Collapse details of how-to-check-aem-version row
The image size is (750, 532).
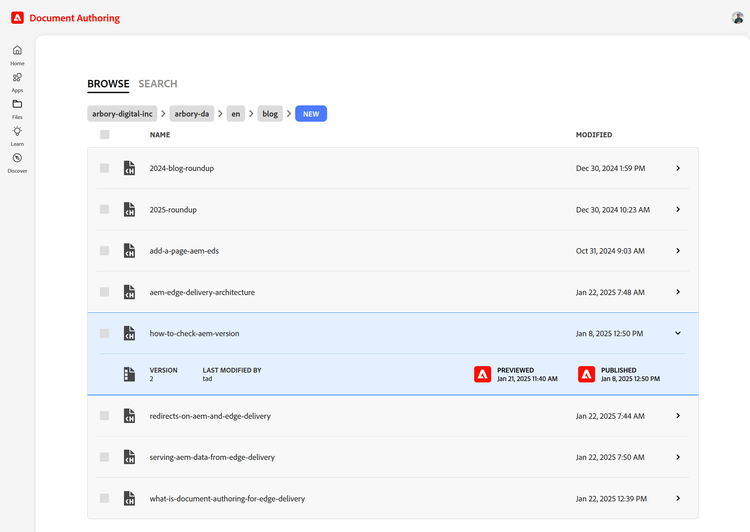[678, 333]
